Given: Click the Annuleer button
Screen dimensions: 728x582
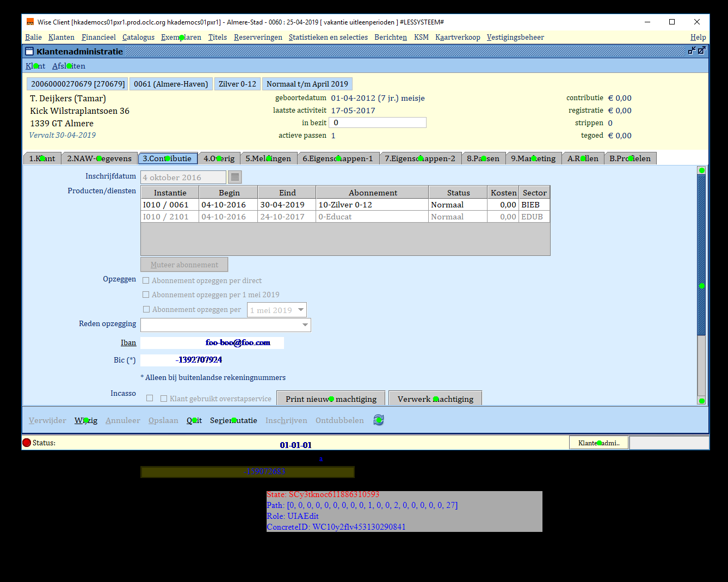Looking at the screenshot, I should (x=123, y=420).
